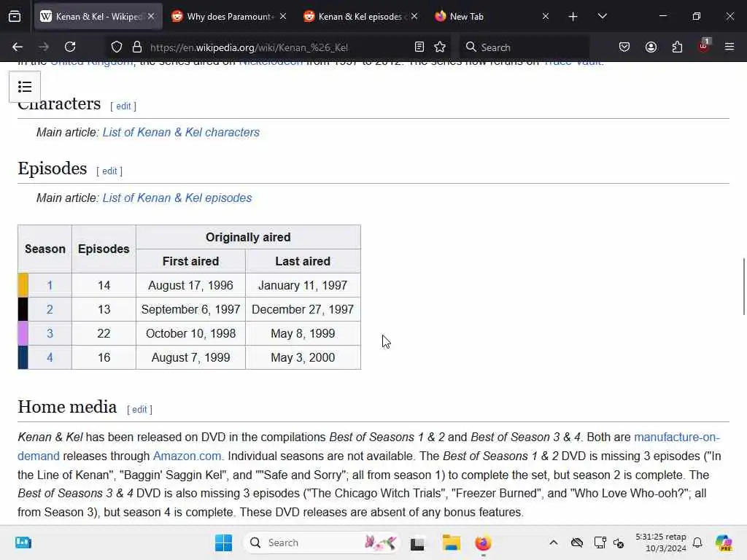Open a new tab with plus button

573,17
